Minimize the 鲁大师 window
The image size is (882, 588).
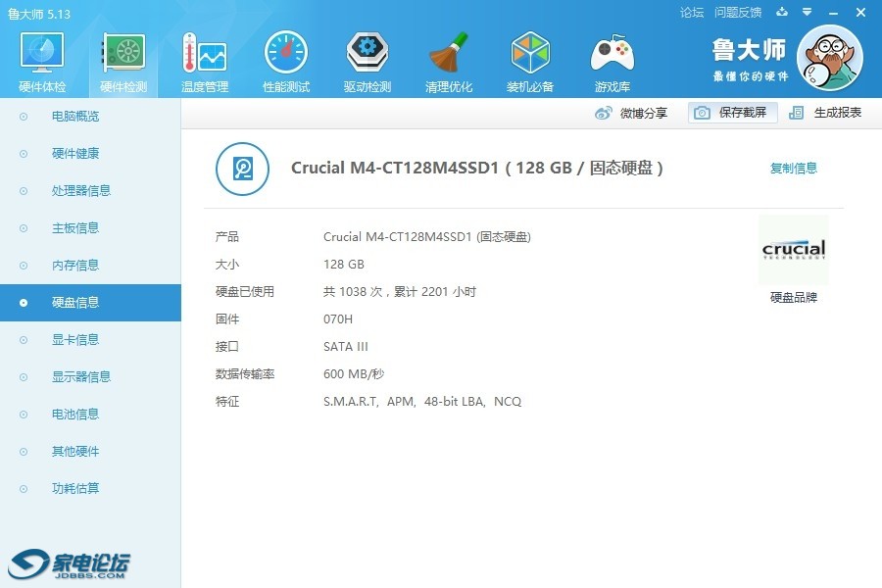(x=834, y=13)
